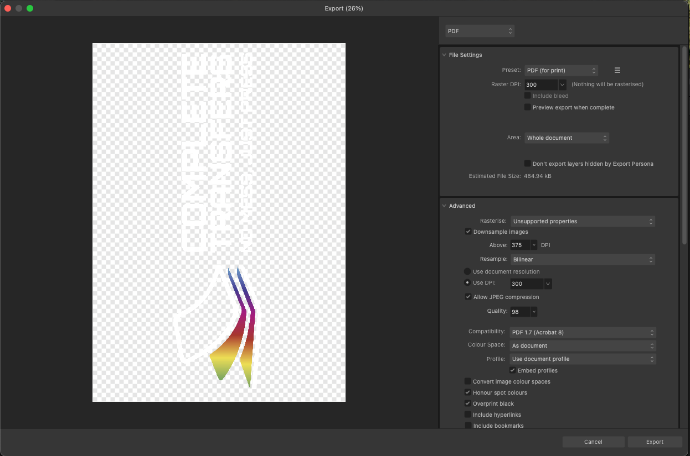Screen dimensions: 690x456
Task: Click the green zoom window button
Action: [30, 8]
